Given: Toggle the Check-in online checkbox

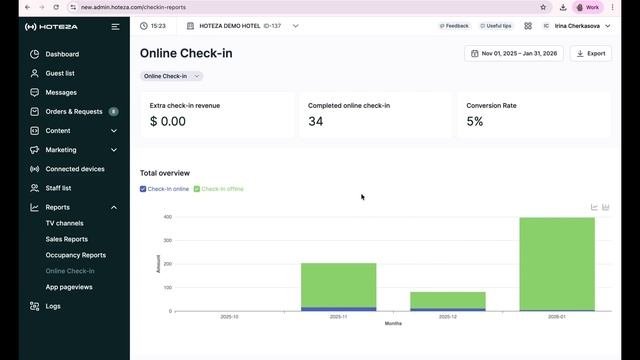Looking at the screenshot, I should coord(143,189).
